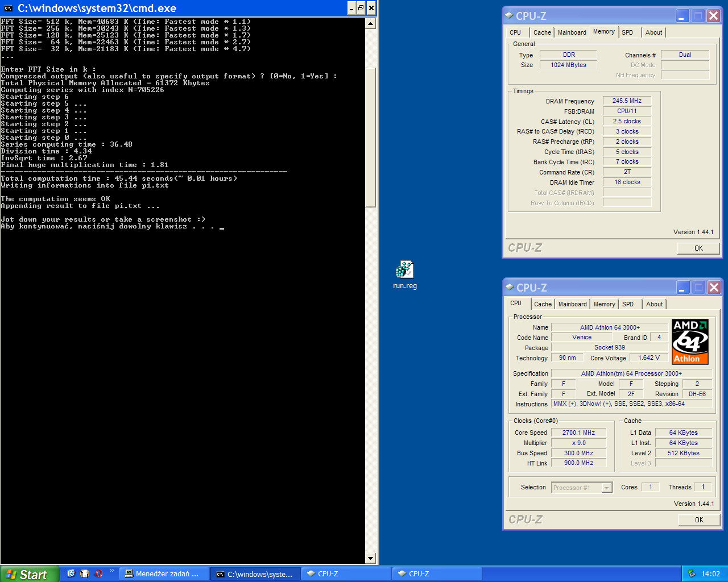Open the CPU tab in the upper CPU-Z window
This screenshot has width=728, height=582.
coord(515,32)
